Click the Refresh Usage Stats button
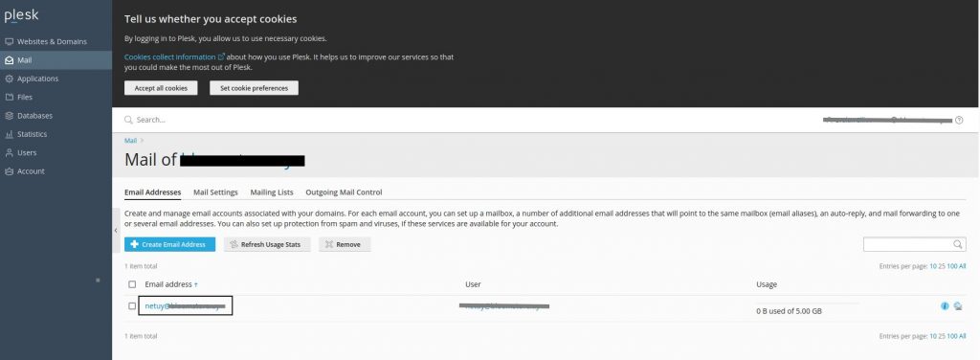This screenshot has height=360, width=980. (x=267, y=244)
